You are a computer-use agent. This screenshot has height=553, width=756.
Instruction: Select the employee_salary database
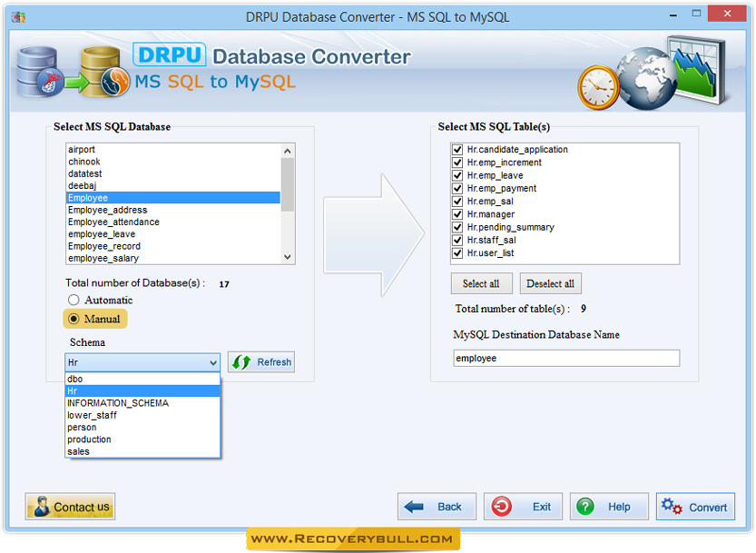click(173, 258)
